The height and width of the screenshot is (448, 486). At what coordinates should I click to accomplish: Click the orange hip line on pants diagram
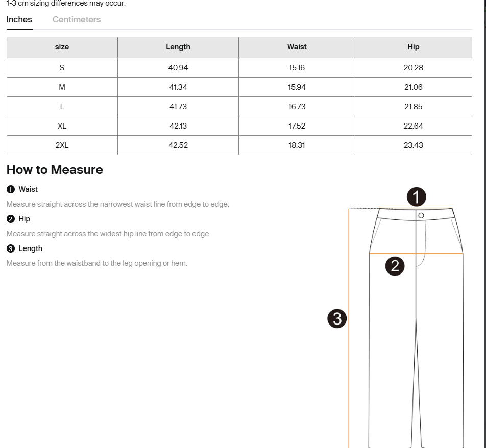(439, 253)
